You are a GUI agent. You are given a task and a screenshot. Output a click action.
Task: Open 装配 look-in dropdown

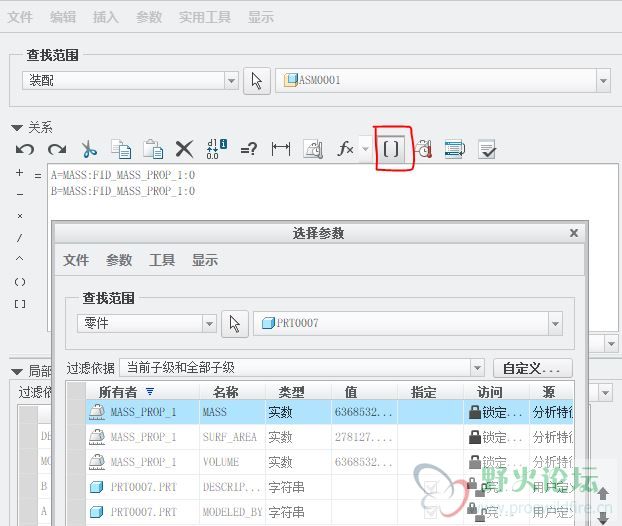click(x=231, y=81)
